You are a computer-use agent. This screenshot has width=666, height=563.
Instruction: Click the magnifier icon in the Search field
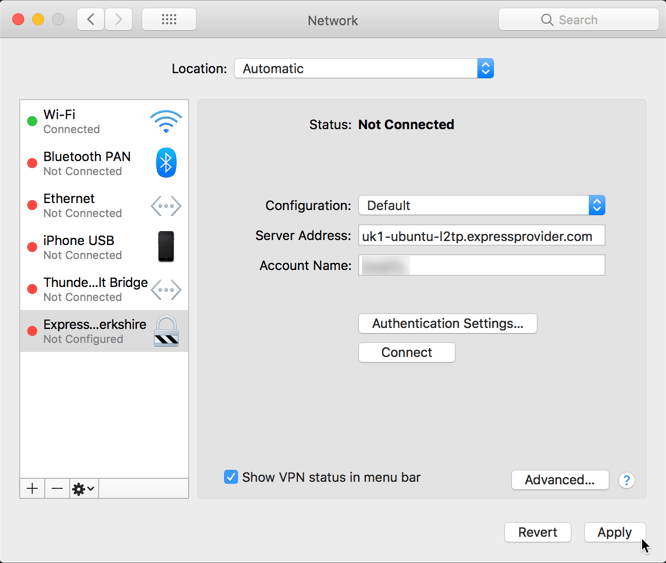[x=547, y=20]
